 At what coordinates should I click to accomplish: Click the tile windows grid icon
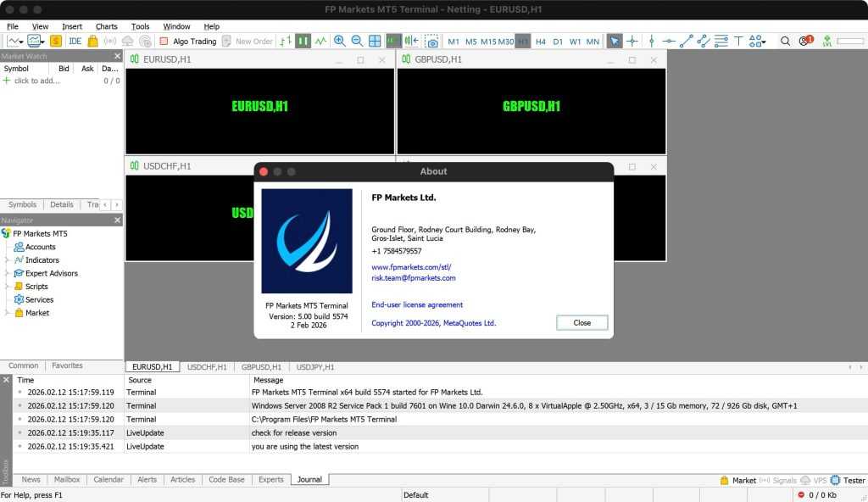pos(375,41)
